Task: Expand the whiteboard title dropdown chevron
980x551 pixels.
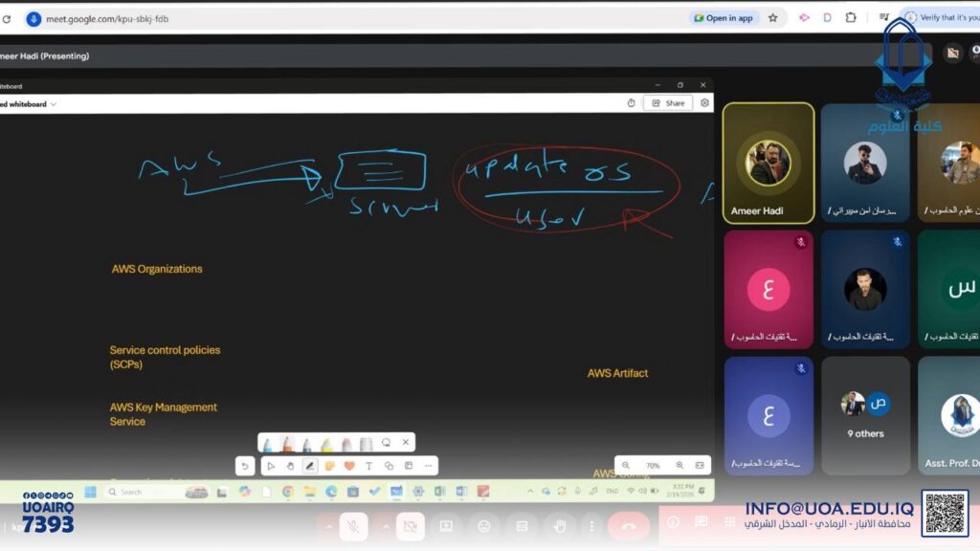Action: coord(54,104)
